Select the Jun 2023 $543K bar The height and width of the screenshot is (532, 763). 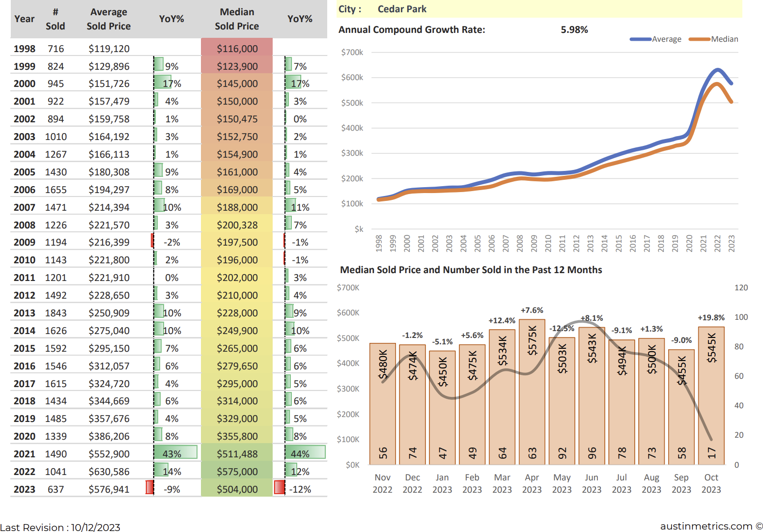click(x=592, y=396)
